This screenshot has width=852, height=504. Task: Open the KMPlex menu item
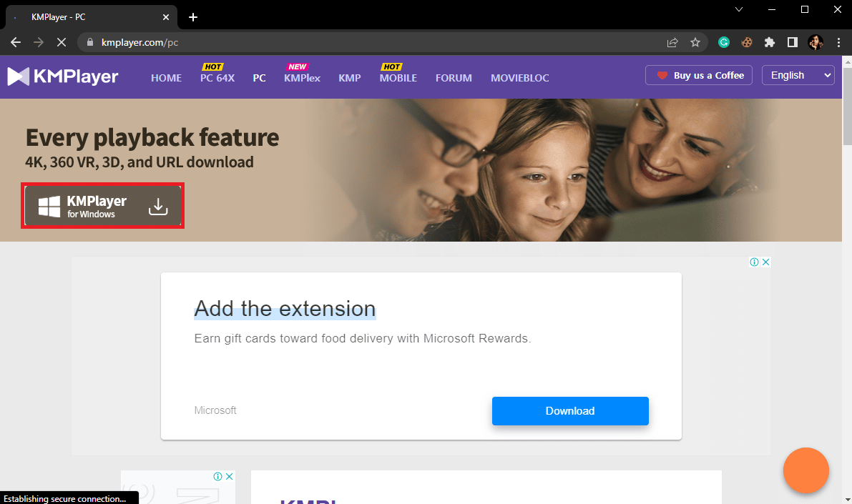click(x=302, y=78)
